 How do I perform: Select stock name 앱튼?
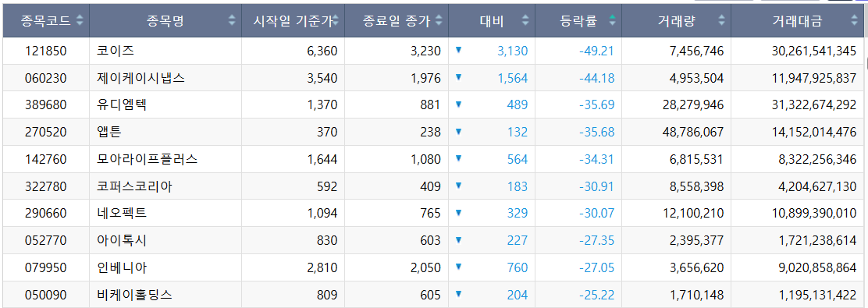coord(109,132)
